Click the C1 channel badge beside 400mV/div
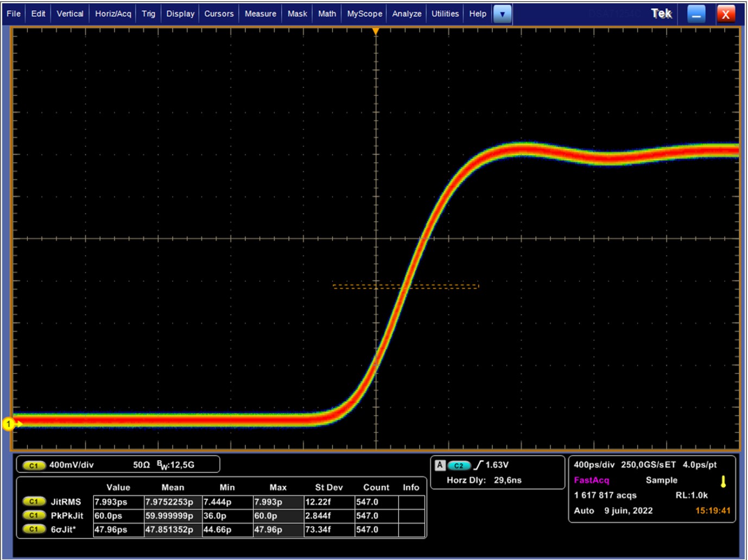748x560 pixels. (34, 466)
